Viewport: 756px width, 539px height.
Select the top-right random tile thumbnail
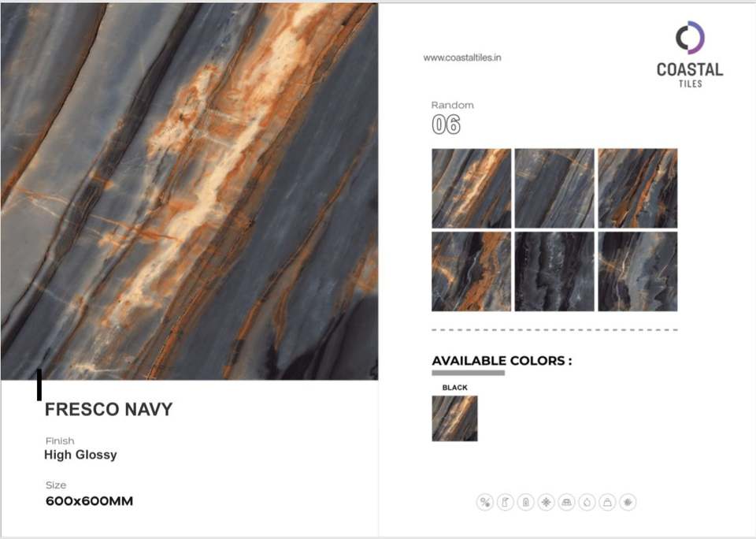coord(637,188)
